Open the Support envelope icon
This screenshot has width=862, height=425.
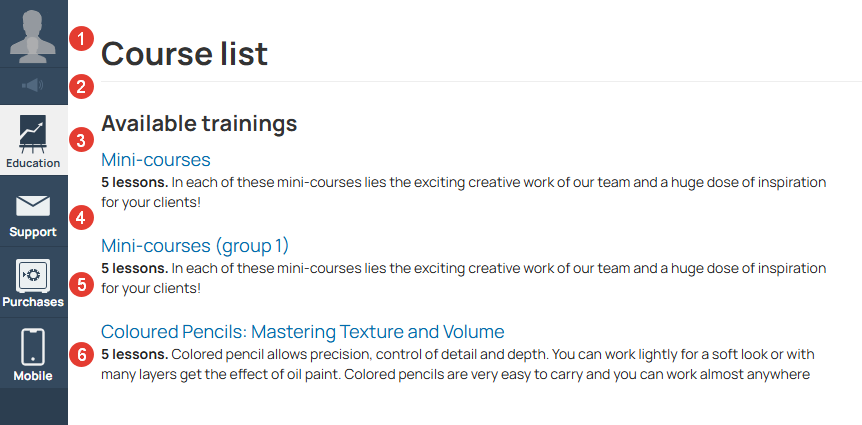click(33, 206)
